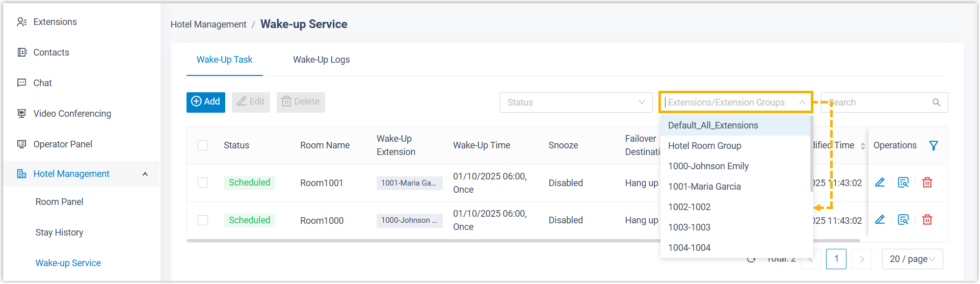Click the Search input field
Image resolution: width=980 pixels, height=284 pixels.
click(x=877, y=102)
